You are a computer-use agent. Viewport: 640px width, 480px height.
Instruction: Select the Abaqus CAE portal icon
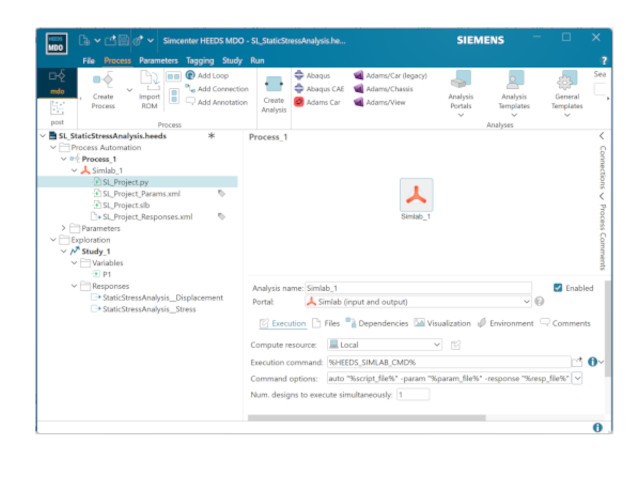point(299,88)
